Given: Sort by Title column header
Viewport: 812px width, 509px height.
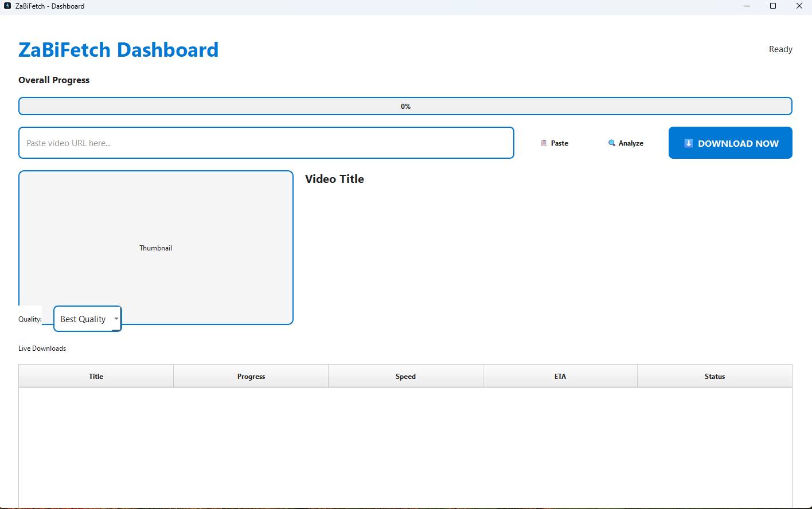Looking at the screenshot, I should 96,376.
